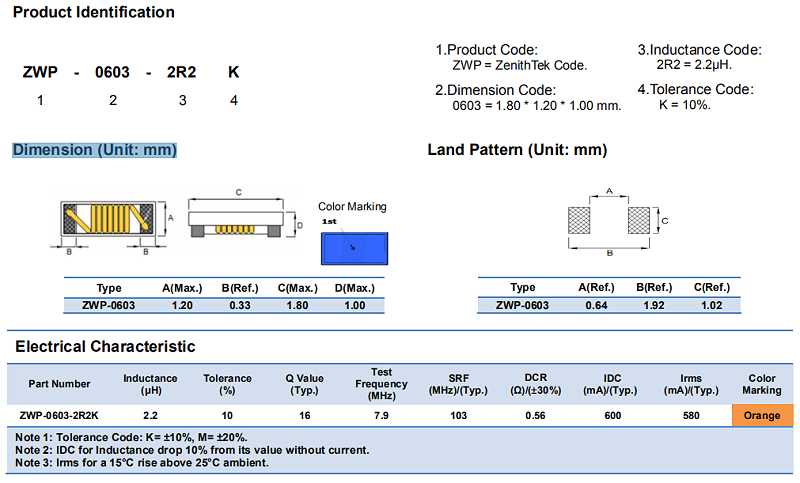Click the "Irms (mA)/(Typ.)" column header
This screenshot has height=483, width=800.
pos(691,385)
